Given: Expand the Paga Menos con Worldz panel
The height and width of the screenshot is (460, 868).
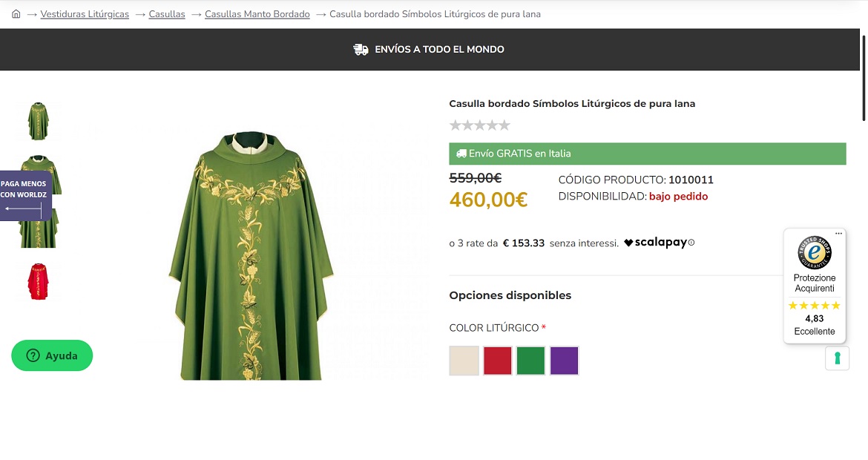Looking at the screenshot, I should coord(24,196).
